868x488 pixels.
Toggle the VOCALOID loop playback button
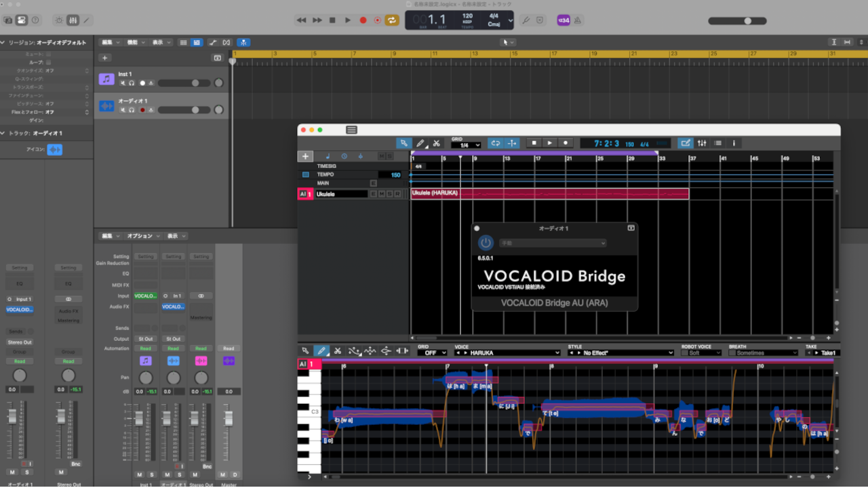495,143
